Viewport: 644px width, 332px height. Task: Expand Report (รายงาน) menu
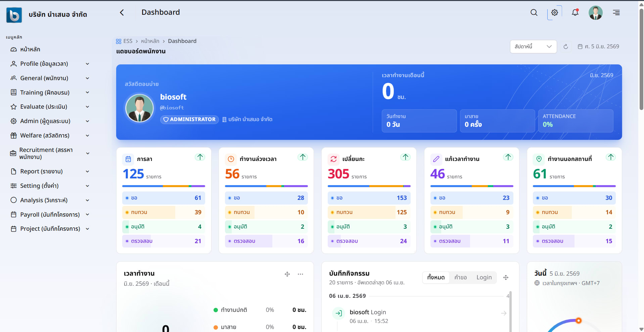point(50,171)
